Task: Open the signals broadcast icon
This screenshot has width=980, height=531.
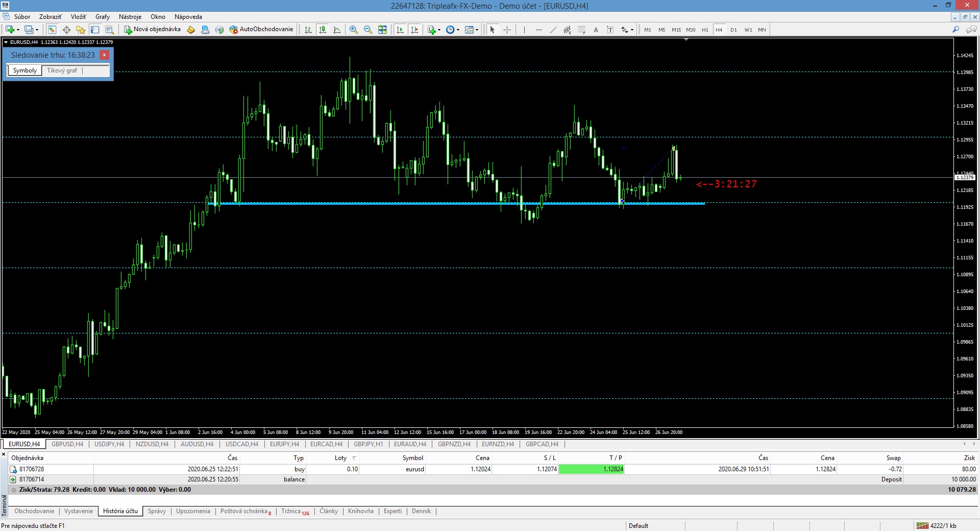Action: point(219,30)
